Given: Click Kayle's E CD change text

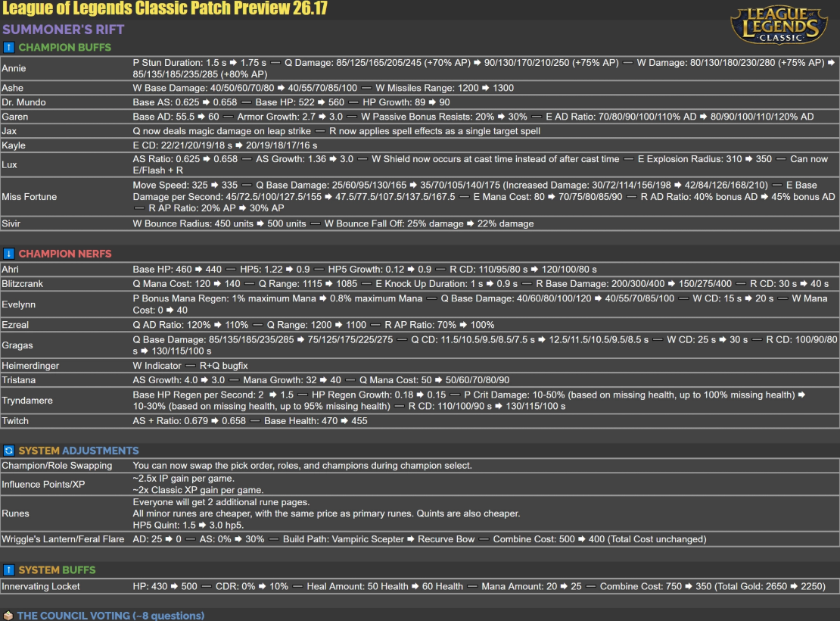Looking at the screenshot, I should pyautogui.click(x=225, y=145).
